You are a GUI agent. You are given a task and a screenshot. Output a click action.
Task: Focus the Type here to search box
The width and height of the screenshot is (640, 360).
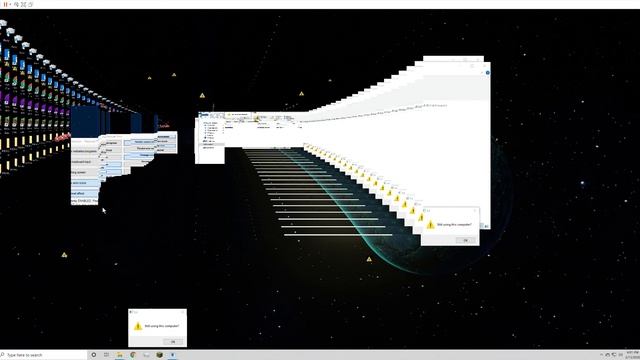(44, 355)
